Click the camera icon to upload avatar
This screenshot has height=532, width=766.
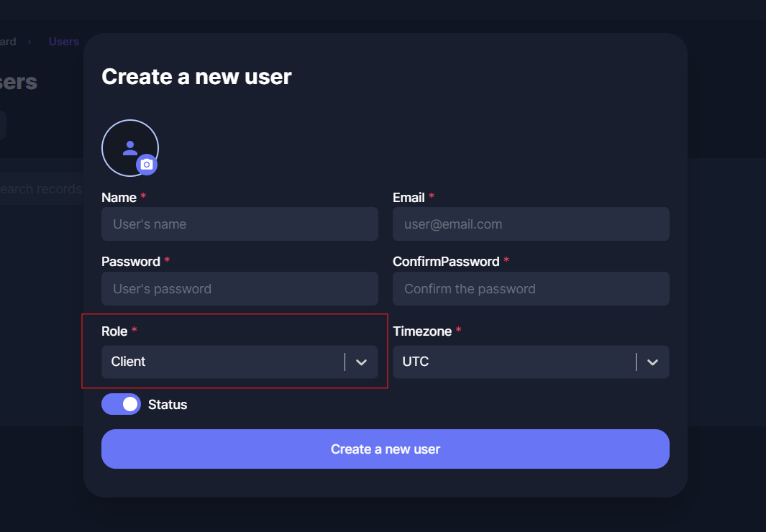coord(147,165)
